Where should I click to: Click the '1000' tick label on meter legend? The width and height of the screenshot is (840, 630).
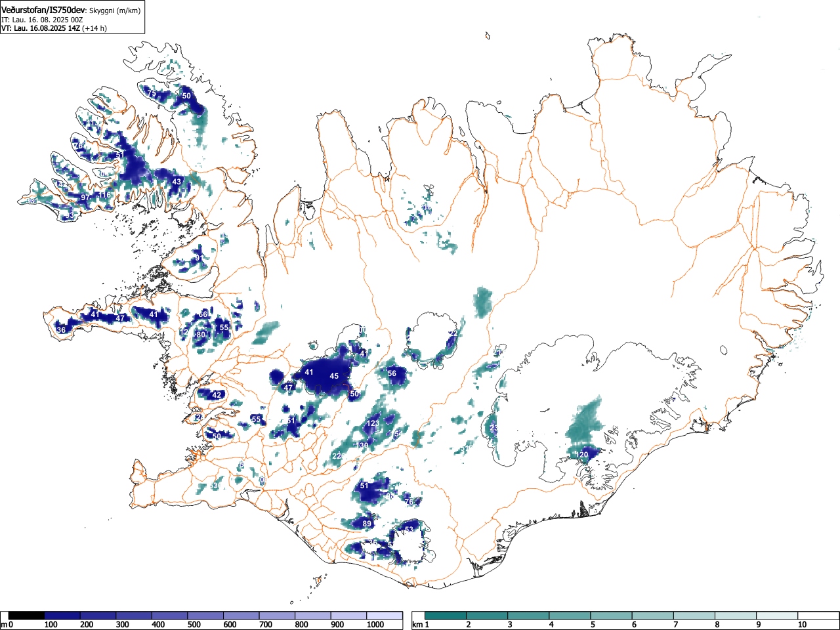[375, 625]
